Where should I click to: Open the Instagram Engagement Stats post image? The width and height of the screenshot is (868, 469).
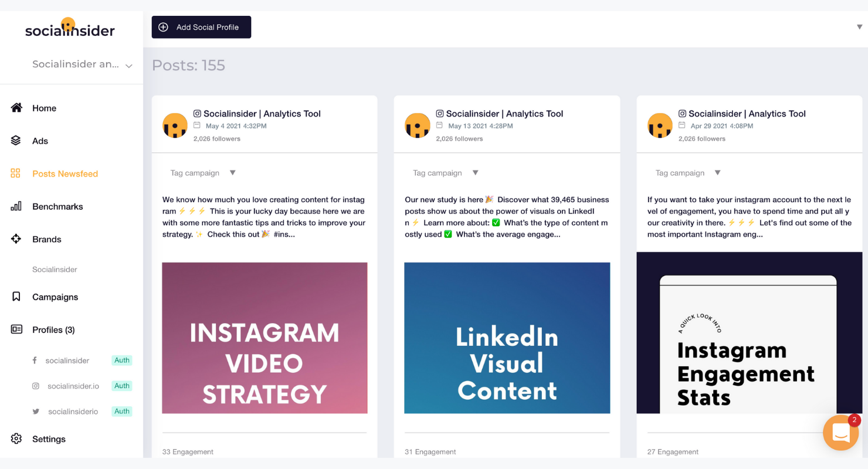(750, 332)
